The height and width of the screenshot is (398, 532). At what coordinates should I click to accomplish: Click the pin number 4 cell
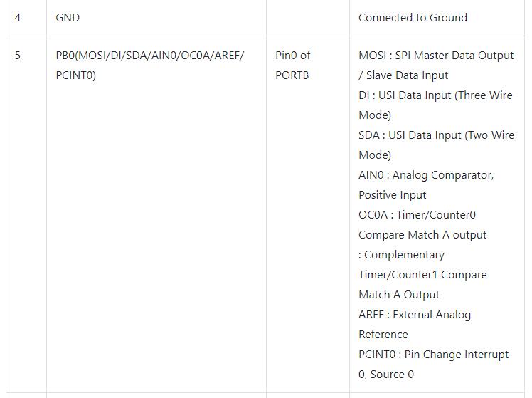point(18,17)
